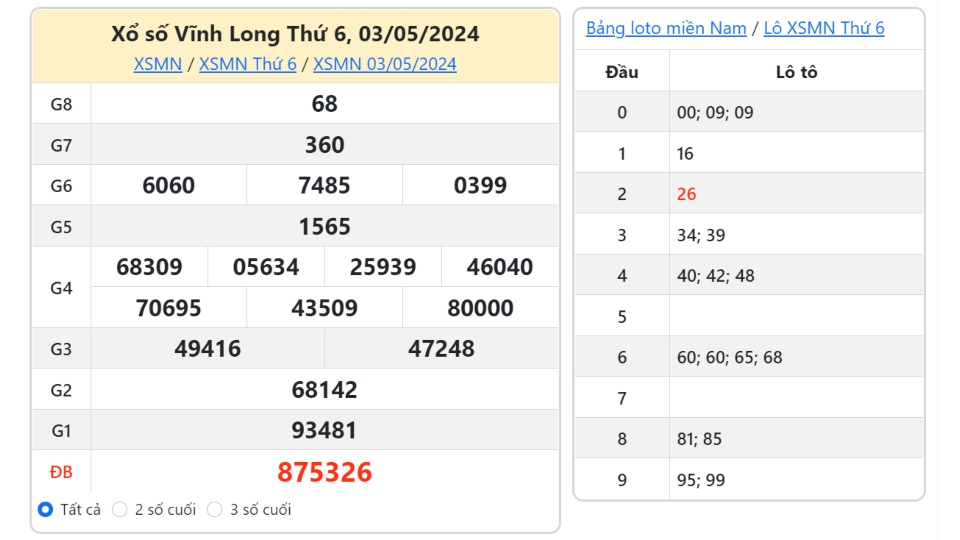Open the 'XSMN 03/05/2024' link
The width and height of the screenshot is (960, 540).
[385, 64]
